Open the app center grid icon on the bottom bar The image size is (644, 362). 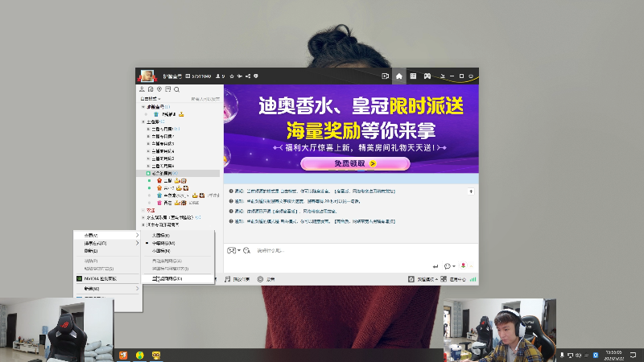[444, 279]
